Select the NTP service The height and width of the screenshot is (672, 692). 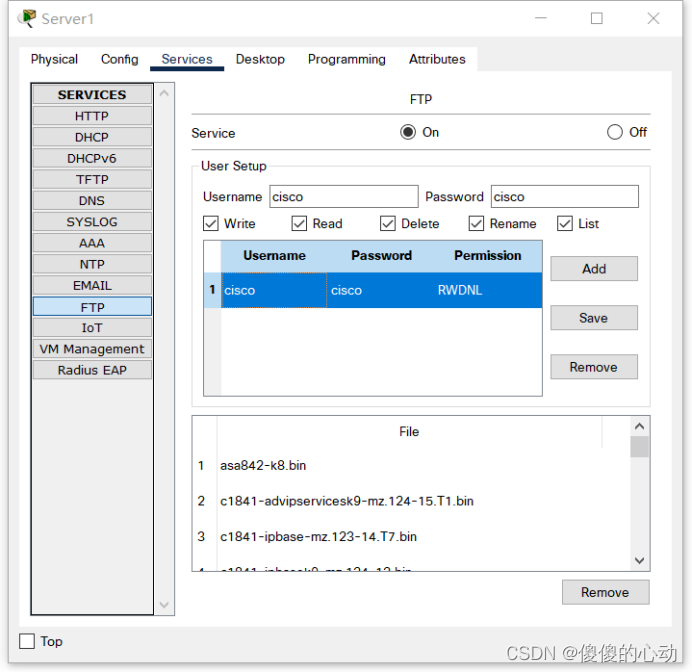click(x=92, y=264)
